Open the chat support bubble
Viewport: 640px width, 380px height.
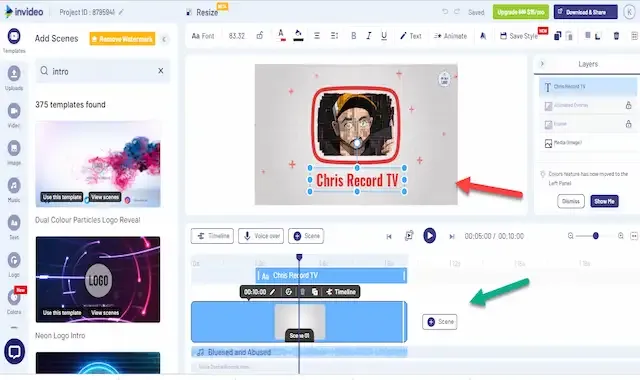pyautogui.click(x=14, y=351)
